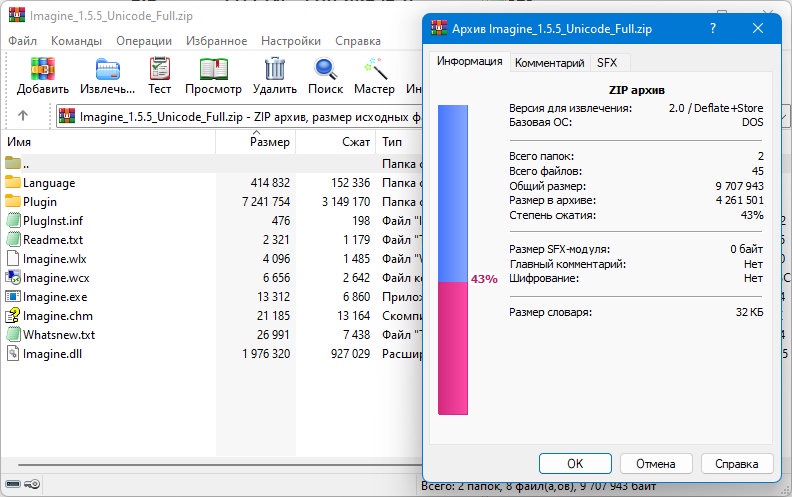Click the archive path address field
Viewport: 792px width, 497px height.
tap(239, 116)
